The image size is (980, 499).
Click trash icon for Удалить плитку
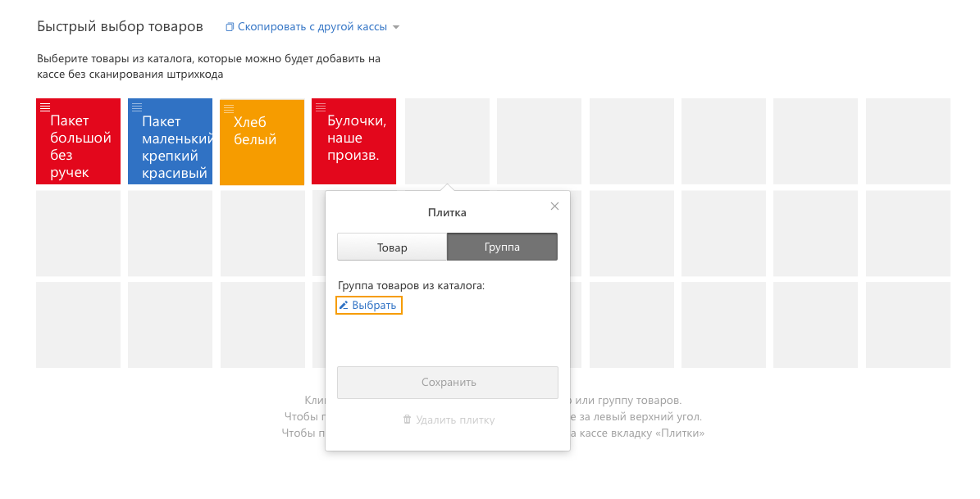pos(407,420)
